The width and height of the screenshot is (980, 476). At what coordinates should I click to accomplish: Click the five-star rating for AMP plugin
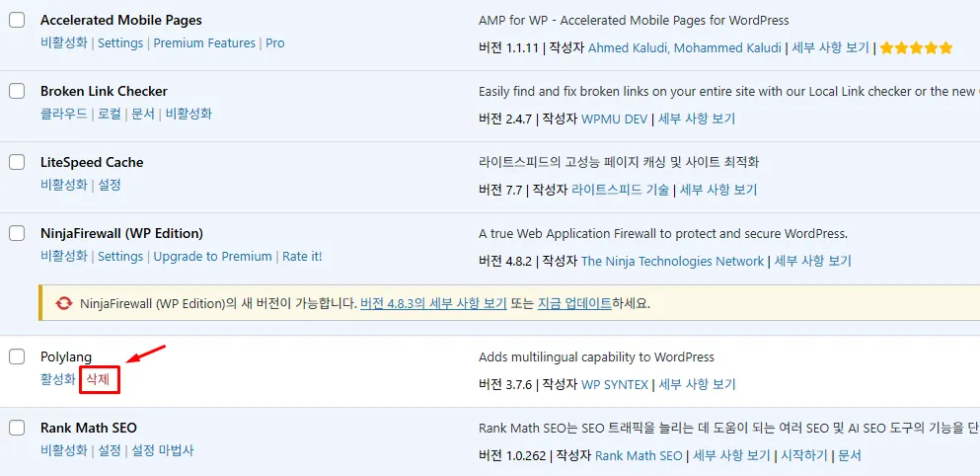coord(916,48)
